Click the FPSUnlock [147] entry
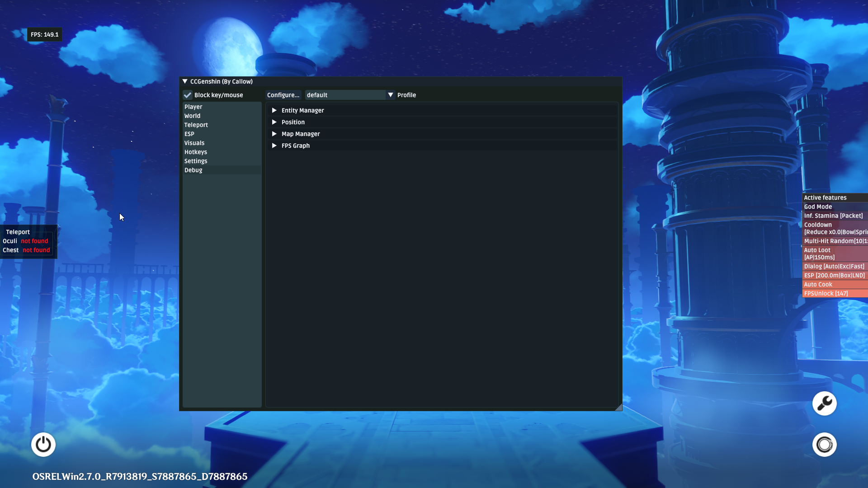 835,293
